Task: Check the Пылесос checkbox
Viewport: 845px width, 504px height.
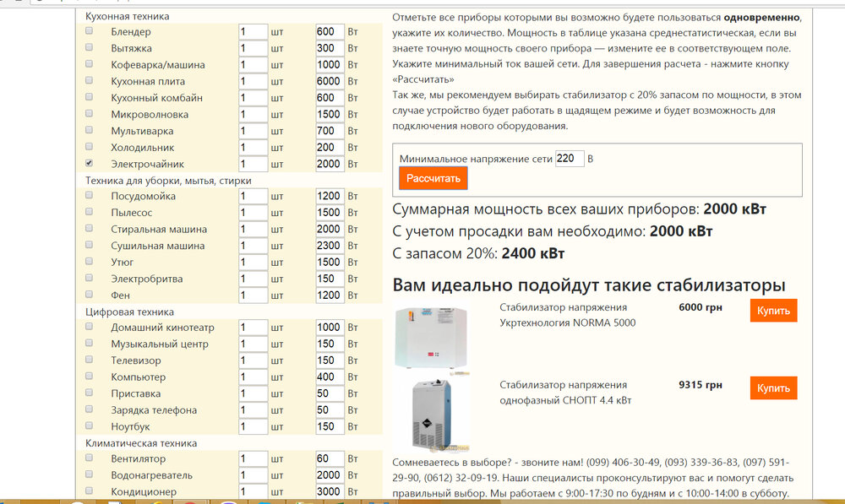Action: [x=90, y=213]
